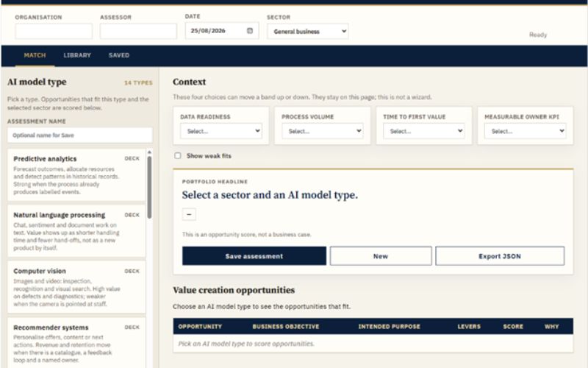Click the Save assessment button
The width and height of the screenshot is (588, 368).
click(x=254, y=256)
